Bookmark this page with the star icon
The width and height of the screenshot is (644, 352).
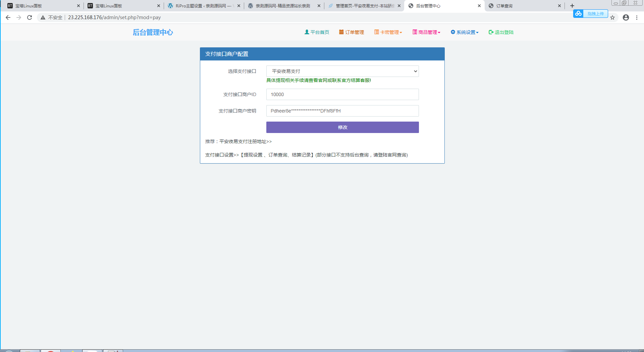pyautogui.click(x=612, y=17)
